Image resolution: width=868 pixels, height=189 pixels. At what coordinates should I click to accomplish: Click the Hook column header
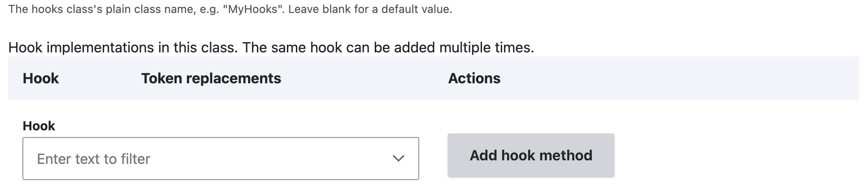[41, 78]
